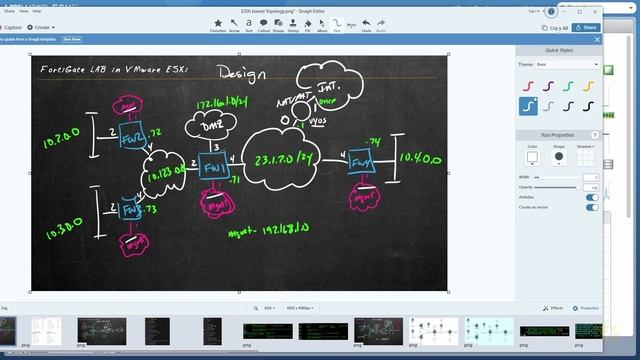This screenshot has height=360, width=640.
Task: Adjust the Width slider
Action: pyautogui.click(x=557, y=178)
